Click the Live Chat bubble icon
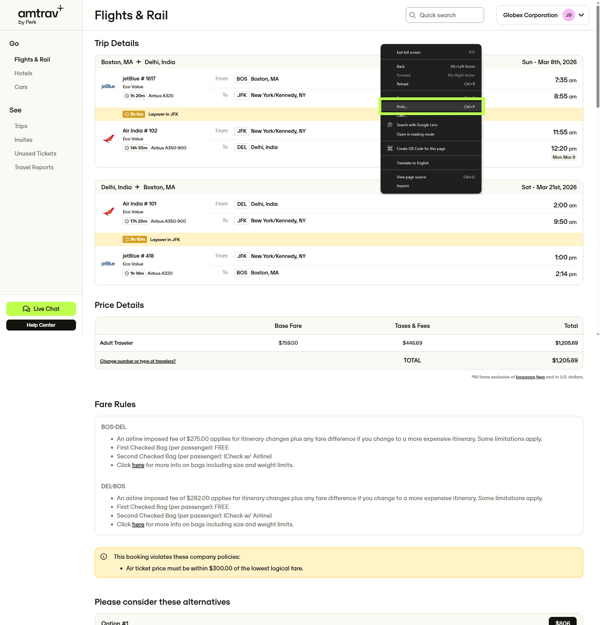600x625 pixels. click(27, 309)
